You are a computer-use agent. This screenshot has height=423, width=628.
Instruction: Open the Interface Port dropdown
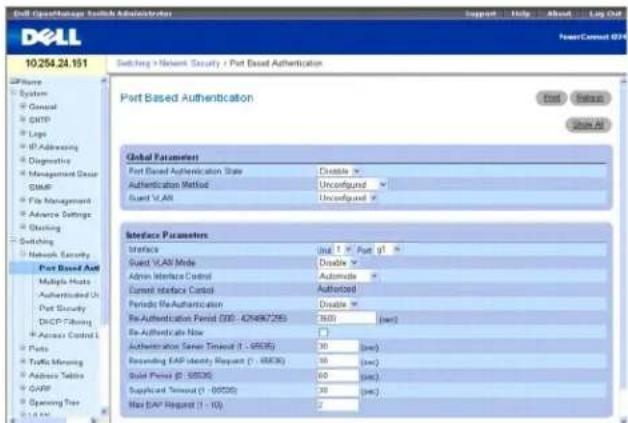(x=388, y=250)
